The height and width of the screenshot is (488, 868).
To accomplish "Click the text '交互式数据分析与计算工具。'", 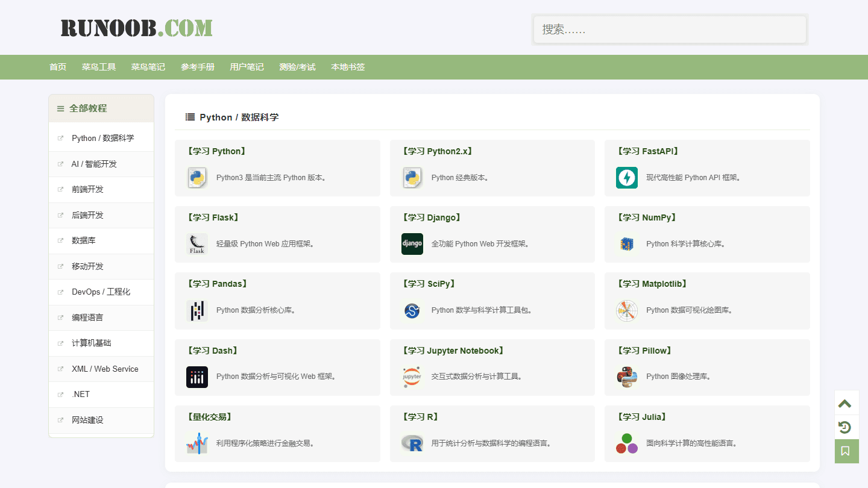I will pos(479,377).
